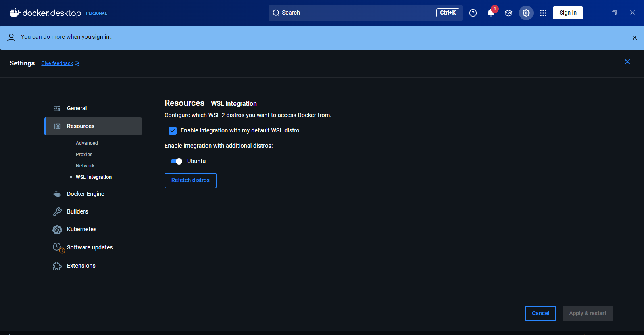Open the apps grid menu icon
Image resolution: width=644 pixels, height=335 pixels.
543,13
